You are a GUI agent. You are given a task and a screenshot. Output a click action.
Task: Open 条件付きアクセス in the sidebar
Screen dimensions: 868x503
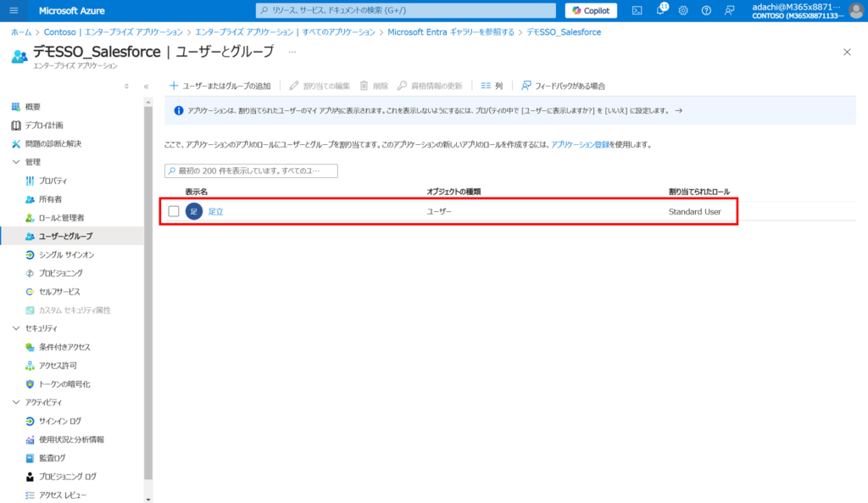58,347
